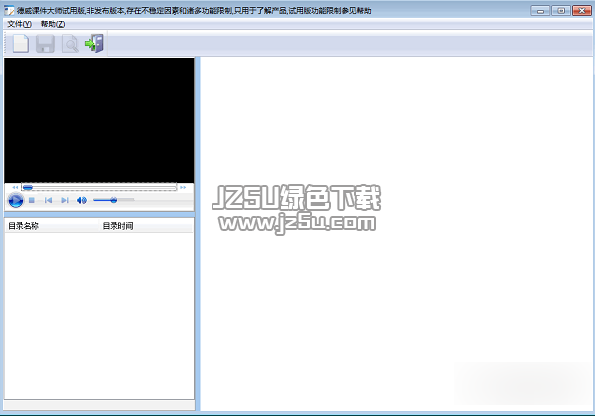Rewind using the double-left arrows
Image resolution: width=595 pixels, height=416 pixels.
click(x=15, y=188)
